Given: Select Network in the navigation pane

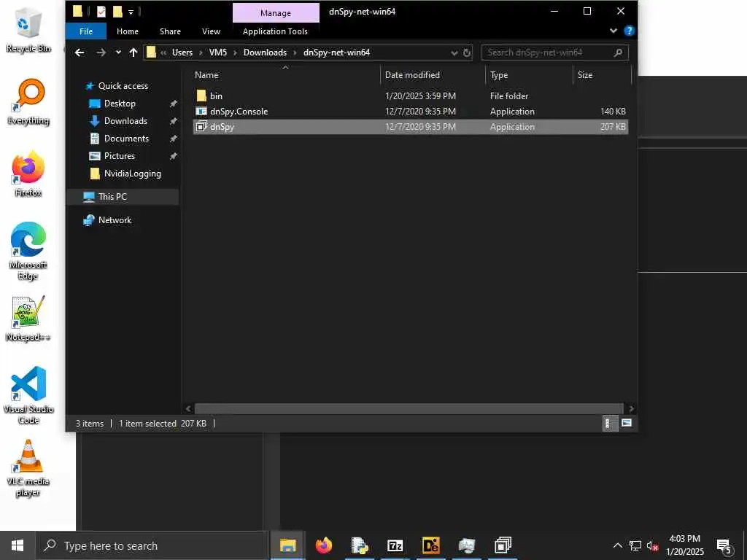Looking at the screenshot, I should point(115,220).
